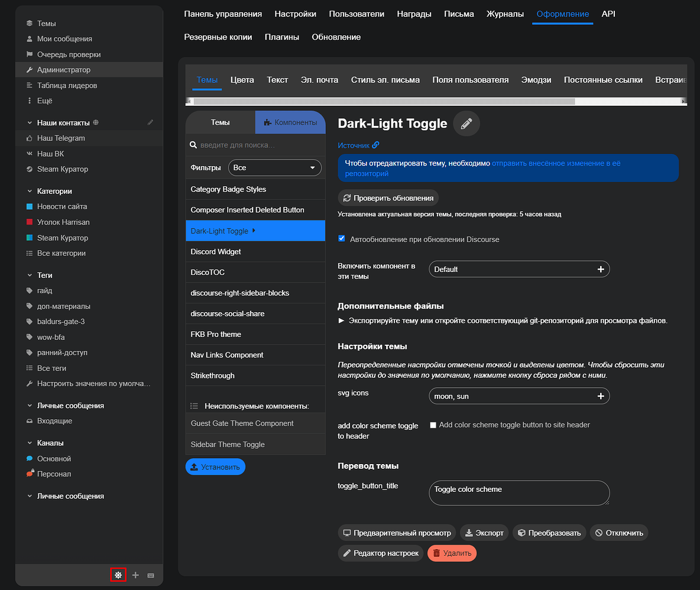Click the plus icon in svg icons field
Image resolution: width=700 pixels, height=590 pixels.
[x=601, y=396]
